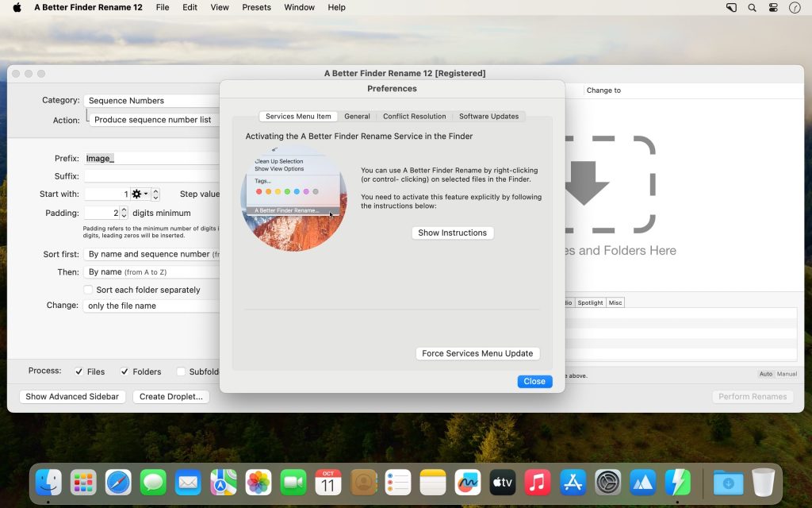Open Calendar showing October 11 in the Dock
The height and width of the screenshot is (508, 812).
[327, 481]
